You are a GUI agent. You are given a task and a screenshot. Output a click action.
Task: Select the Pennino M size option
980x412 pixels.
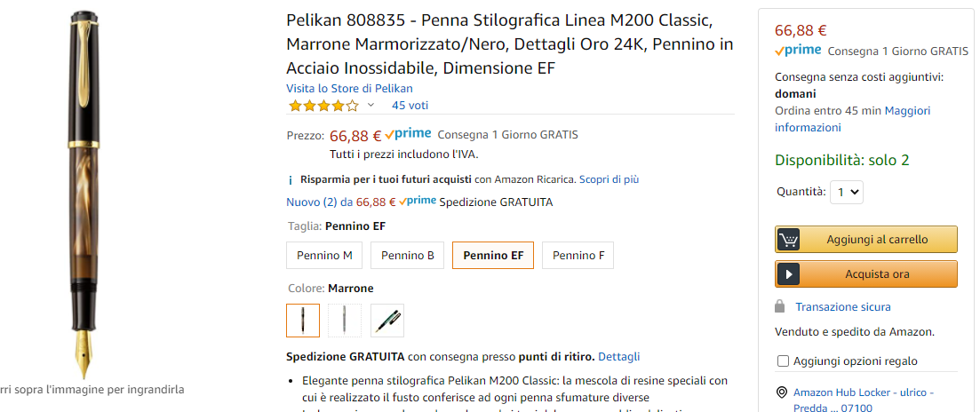[x=324, y=256]
